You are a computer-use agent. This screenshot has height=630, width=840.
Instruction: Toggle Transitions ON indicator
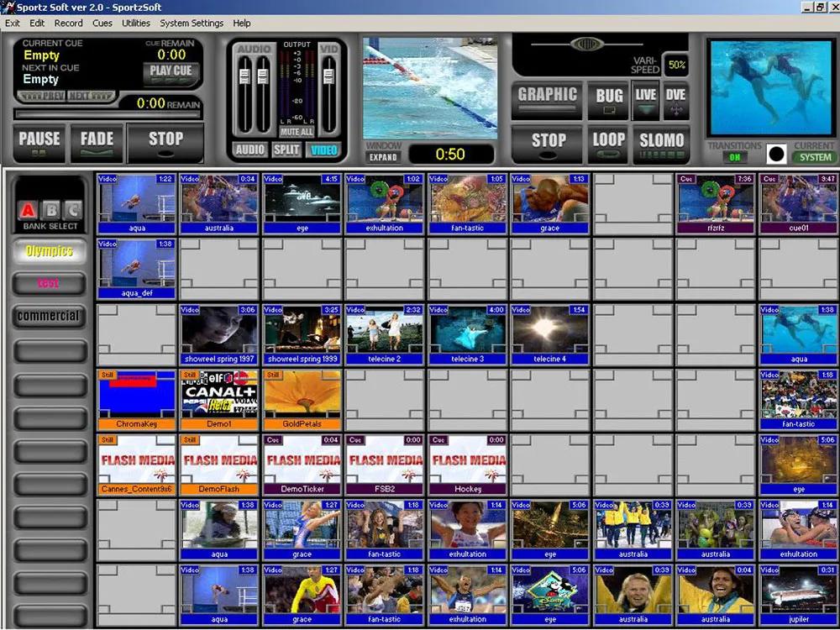[733, 157]
